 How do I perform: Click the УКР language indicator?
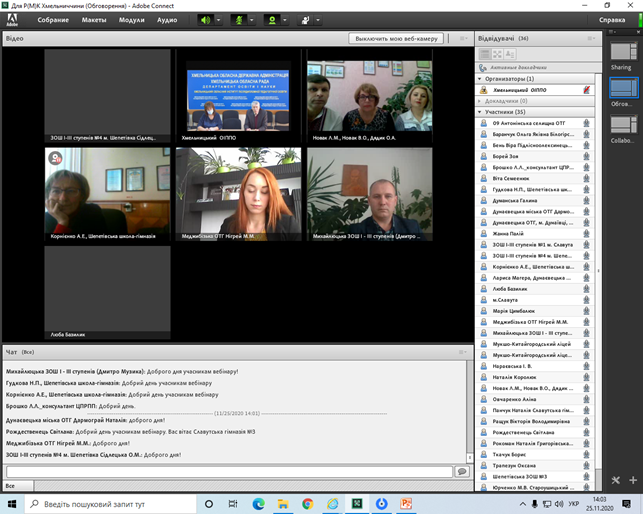[574, 503]
